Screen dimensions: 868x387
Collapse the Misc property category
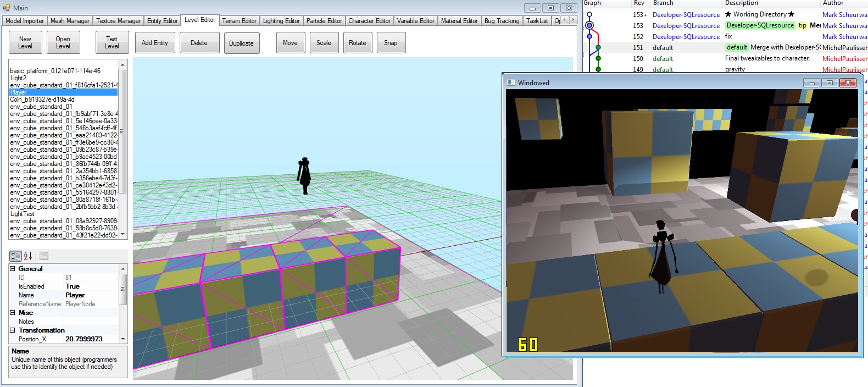13,313
